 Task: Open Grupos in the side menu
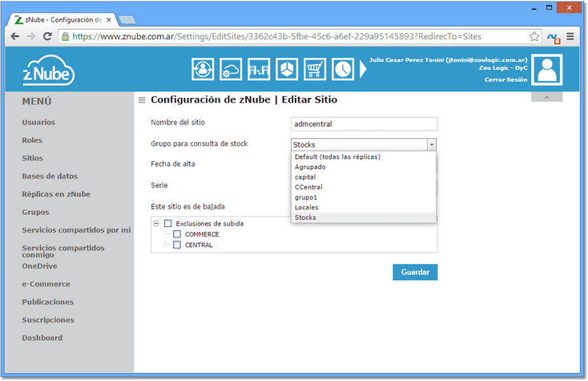coord(35,213)
